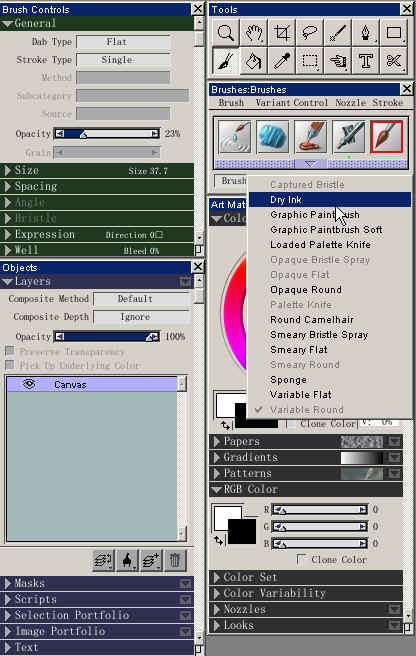
Task: Select the Paint Bucket tool
Action: pos(254,61)
